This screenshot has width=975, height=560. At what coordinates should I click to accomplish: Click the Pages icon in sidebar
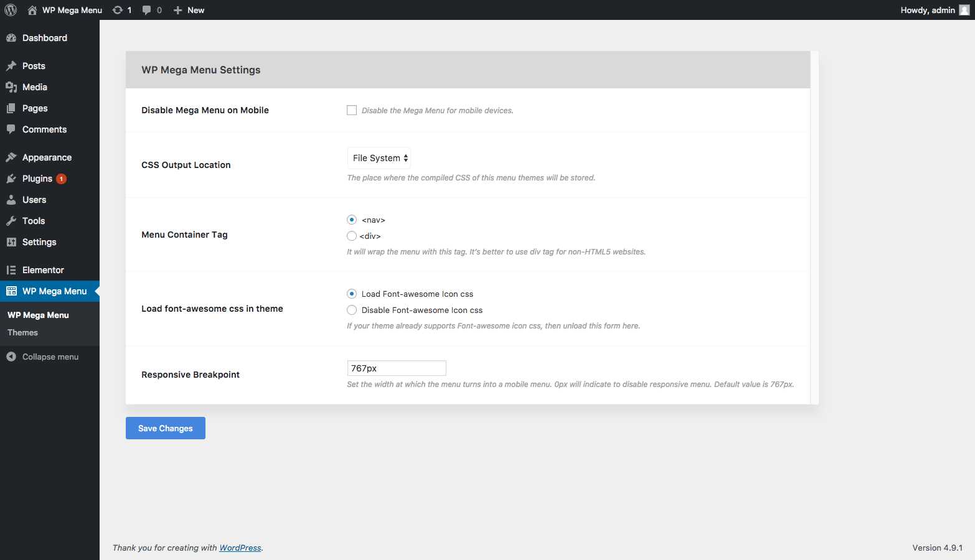coord(11,108)
